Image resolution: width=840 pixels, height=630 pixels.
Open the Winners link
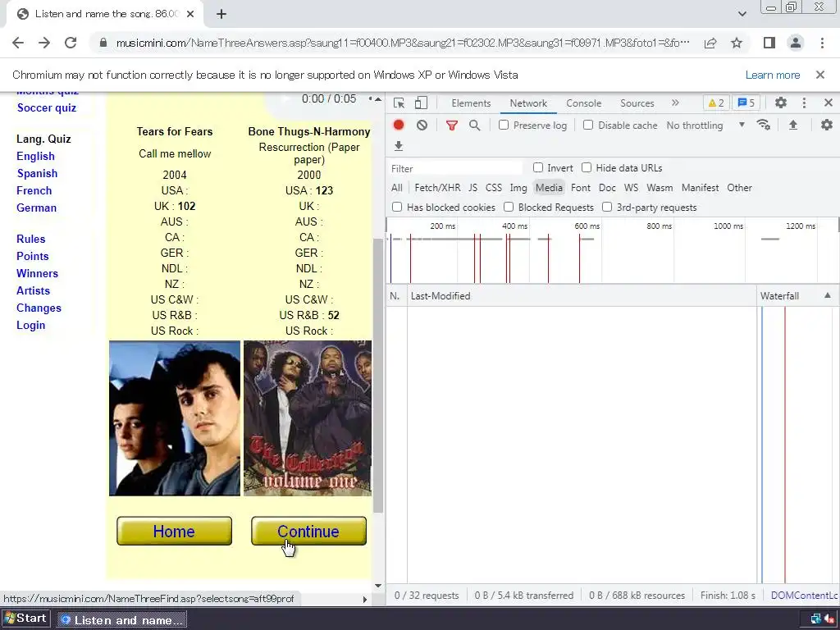37,273
